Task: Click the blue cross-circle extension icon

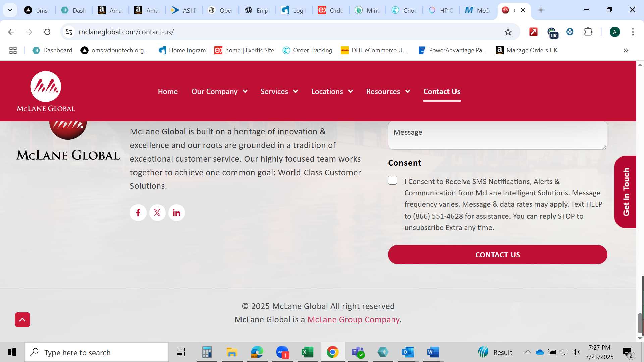Action: (x=570, y=32)
